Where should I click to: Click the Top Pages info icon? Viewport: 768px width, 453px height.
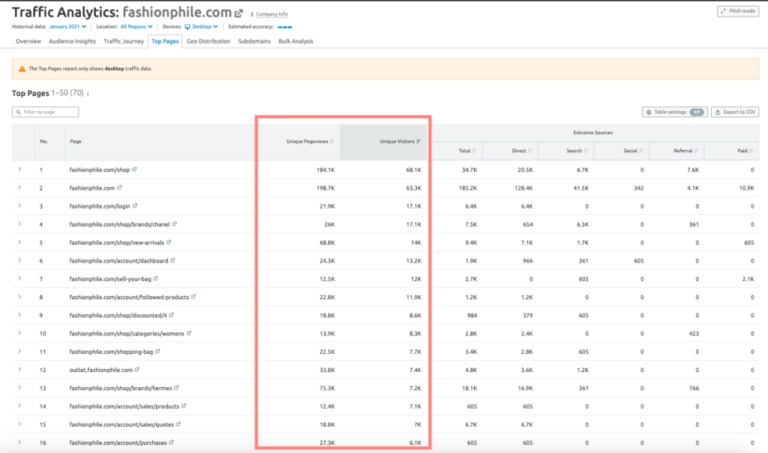click(x=88, y=94)
